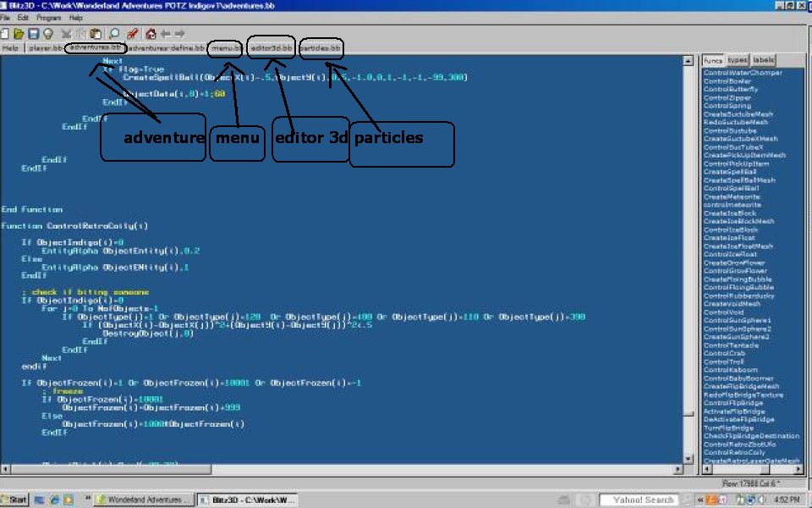Image resolution: width=812 pixels, height=508 pixels.
Task: Select the particles.bb file tab
Action: click(321, 48)
